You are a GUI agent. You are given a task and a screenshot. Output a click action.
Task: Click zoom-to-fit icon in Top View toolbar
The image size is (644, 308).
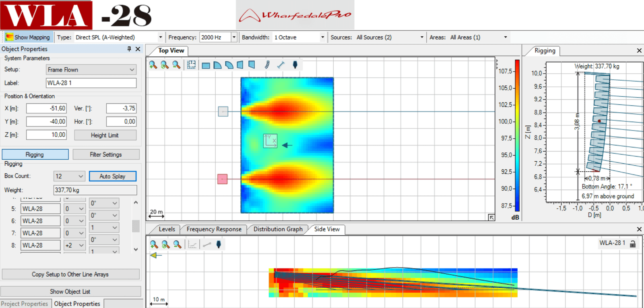coord(165,65)
